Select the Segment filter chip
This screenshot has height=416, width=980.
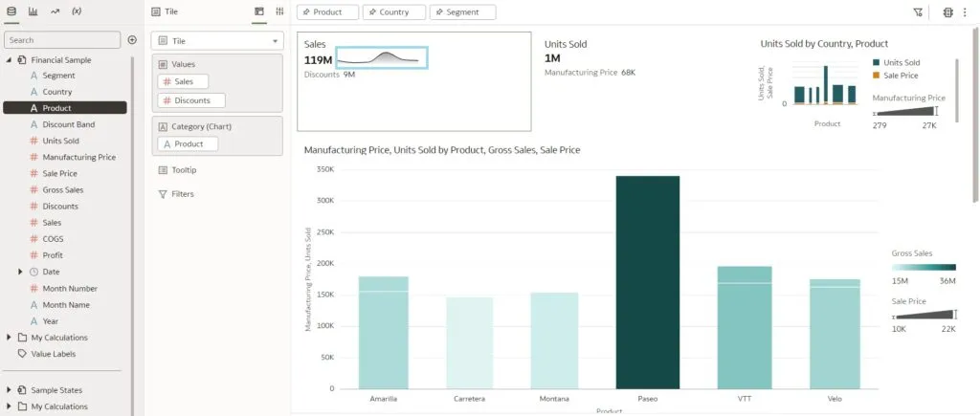coord(462,12)
